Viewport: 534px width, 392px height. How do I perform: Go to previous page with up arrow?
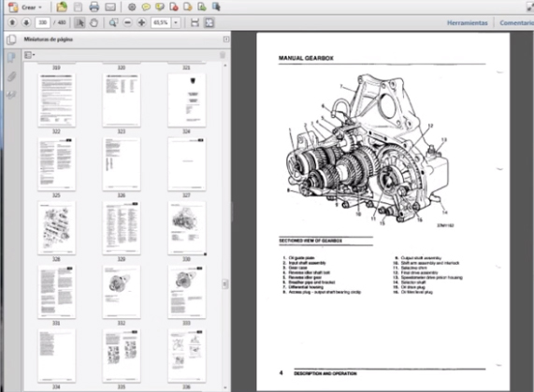[12, 22]
